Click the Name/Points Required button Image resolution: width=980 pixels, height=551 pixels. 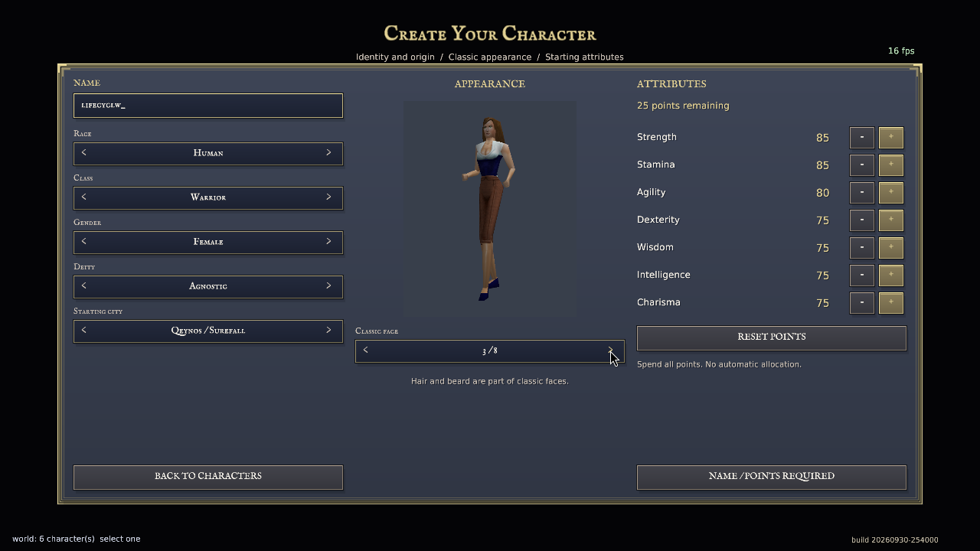(772, 477)
